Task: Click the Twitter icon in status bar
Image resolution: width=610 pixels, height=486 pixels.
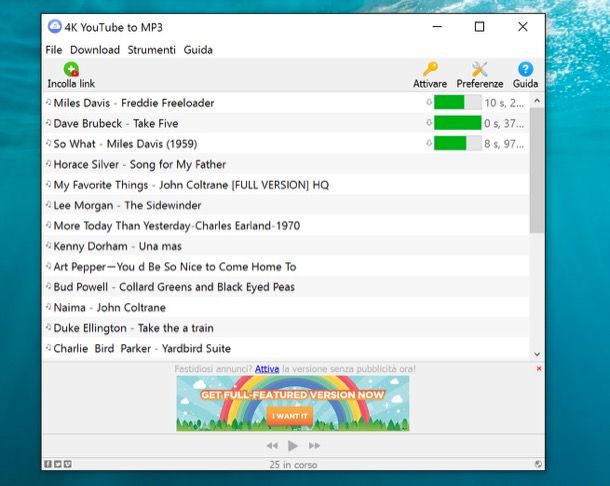Action: click(x=58, y=464)
